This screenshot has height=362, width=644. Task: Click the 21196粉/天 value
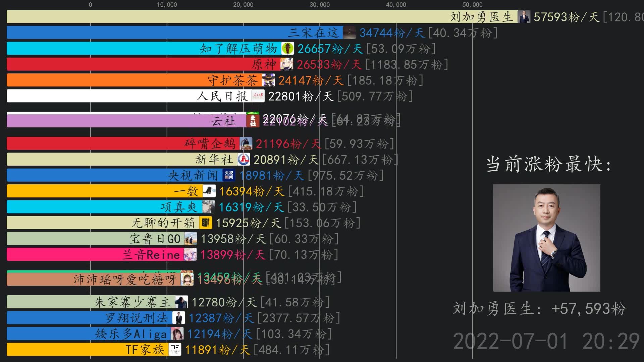coord(288,144)
